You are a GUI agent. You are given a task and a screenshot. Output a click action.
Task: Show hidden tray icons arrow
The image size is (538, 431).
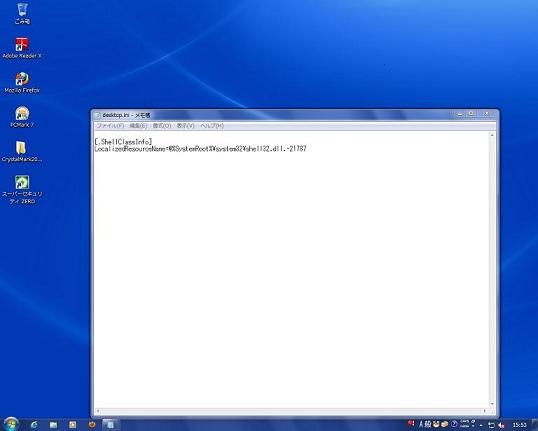click(481, 426)
